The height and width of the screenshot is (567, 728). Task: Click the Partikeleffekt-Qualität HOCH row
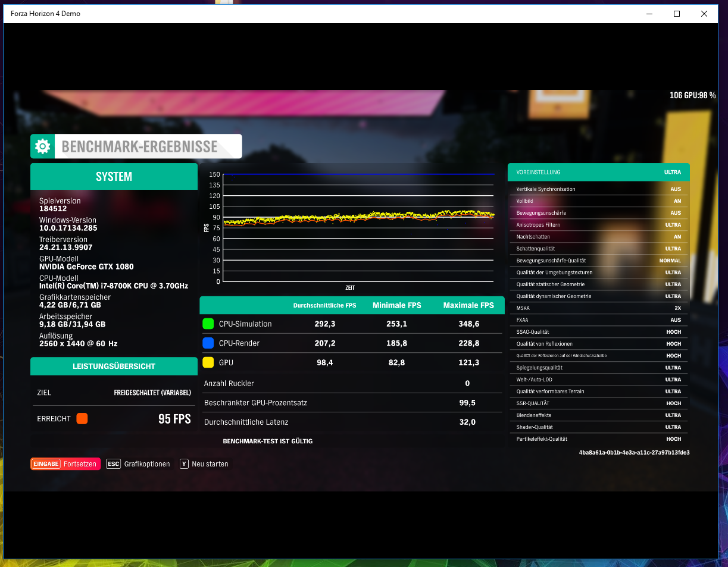pos(598,439)
